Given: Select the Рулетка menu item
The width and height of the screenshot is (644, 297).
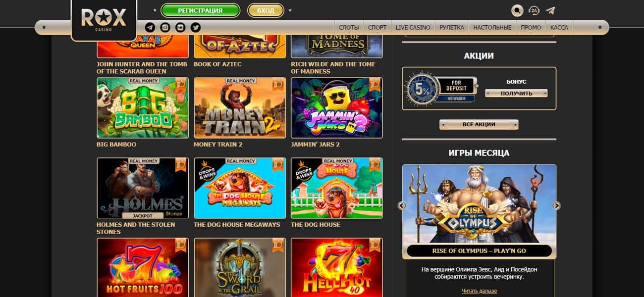Looking at the screenshot, I should click(452, 27).
